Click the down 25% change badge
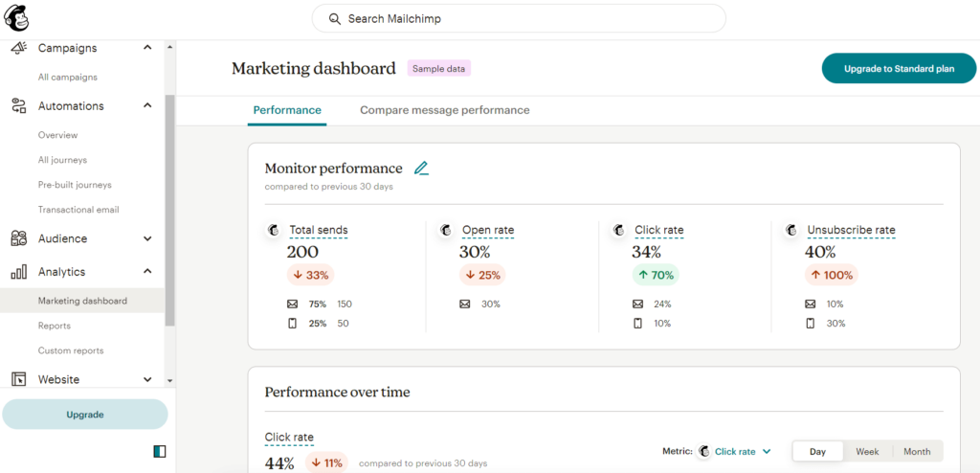980x473 pixels. pos(482,275)
